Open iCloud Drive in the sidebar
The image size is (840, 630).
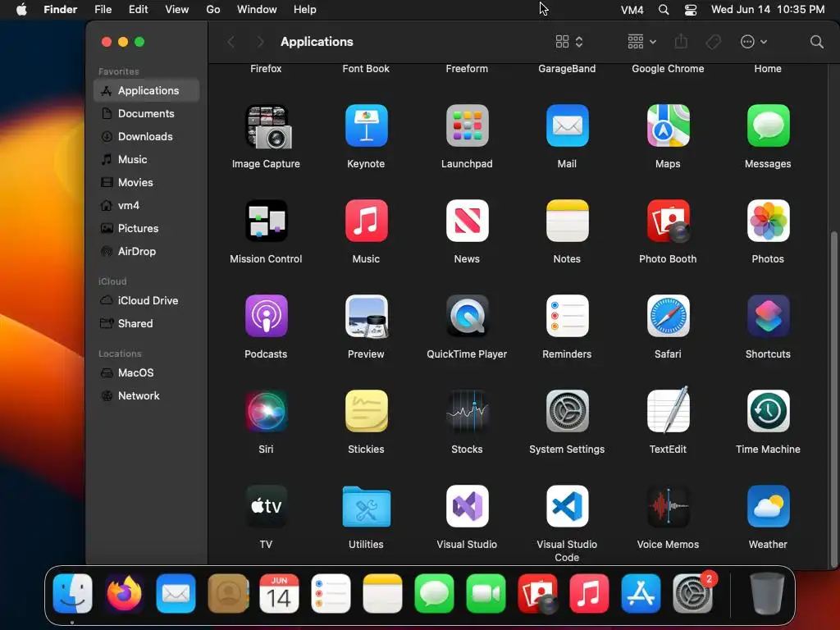click(x=146, y=301)
